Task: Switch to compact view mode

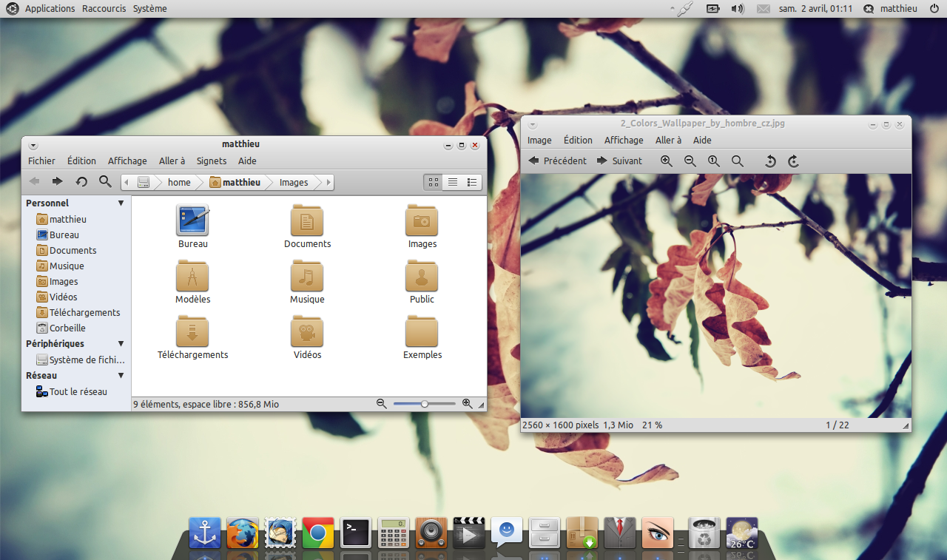Action: coord(472,182)
